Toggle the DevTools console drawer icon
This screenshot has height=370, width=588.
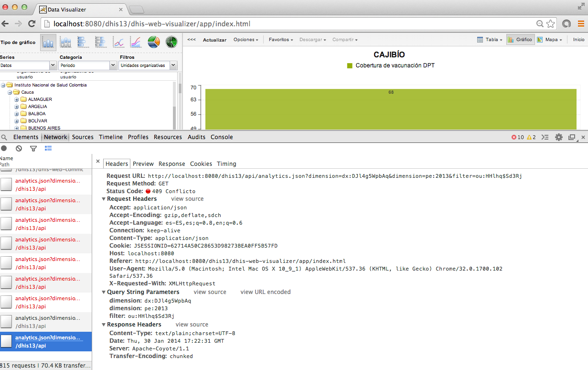point(545,137)
